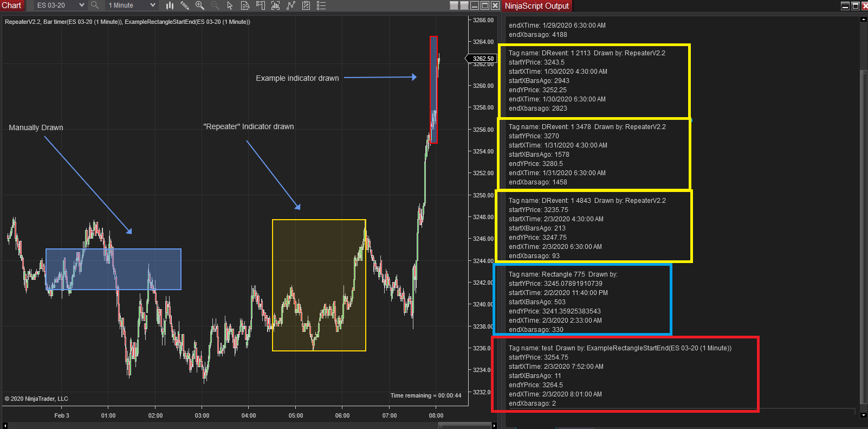This screenshot has height=429, width=868.
Task: Click the '© 2020 NinjaTrader, LLC' text
Action: click(36, 399)
